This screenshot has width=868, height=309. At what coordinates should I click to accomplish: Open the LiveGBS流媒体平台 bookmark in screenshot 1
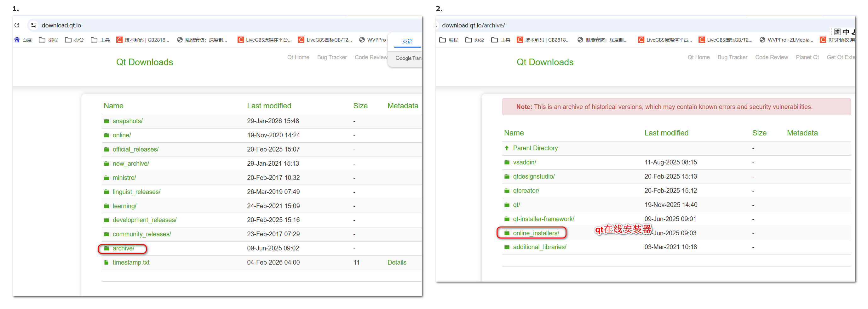click(x=265, y=40)
